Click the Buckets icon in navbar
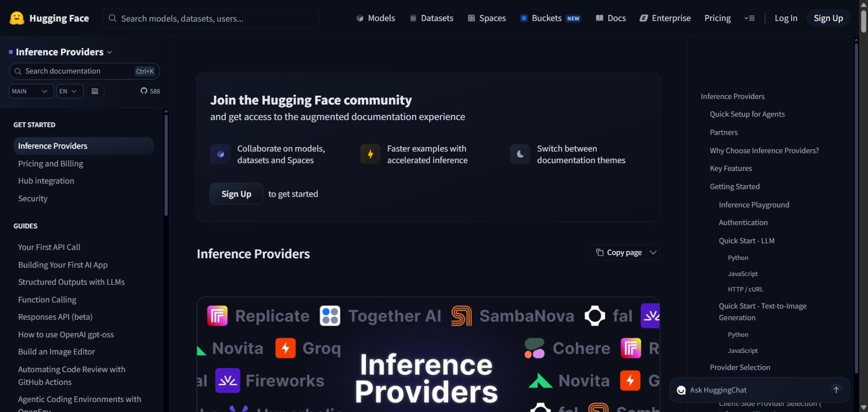868x412 pixels. pyautogui.click(x=524, y=18)
